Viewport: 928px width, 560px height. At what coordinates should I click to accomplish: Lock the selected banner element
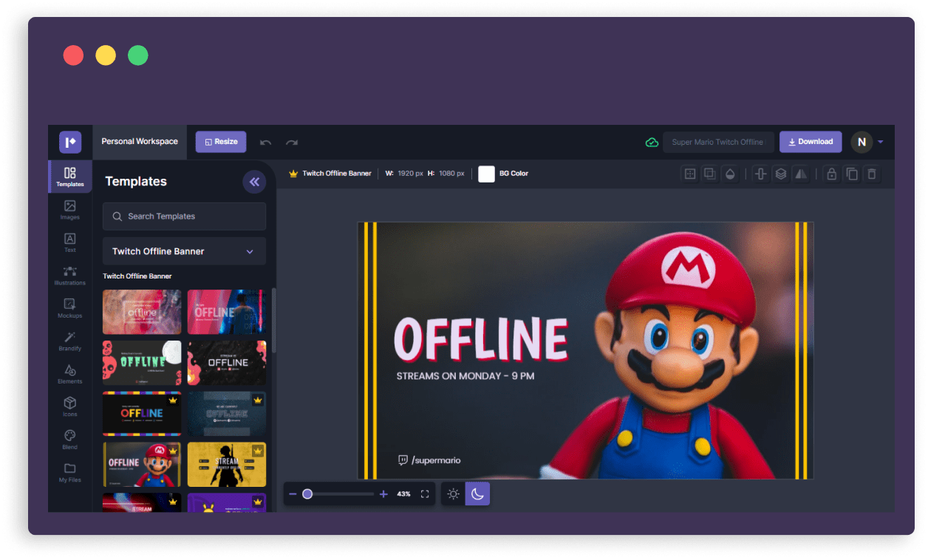click(831, 173)
